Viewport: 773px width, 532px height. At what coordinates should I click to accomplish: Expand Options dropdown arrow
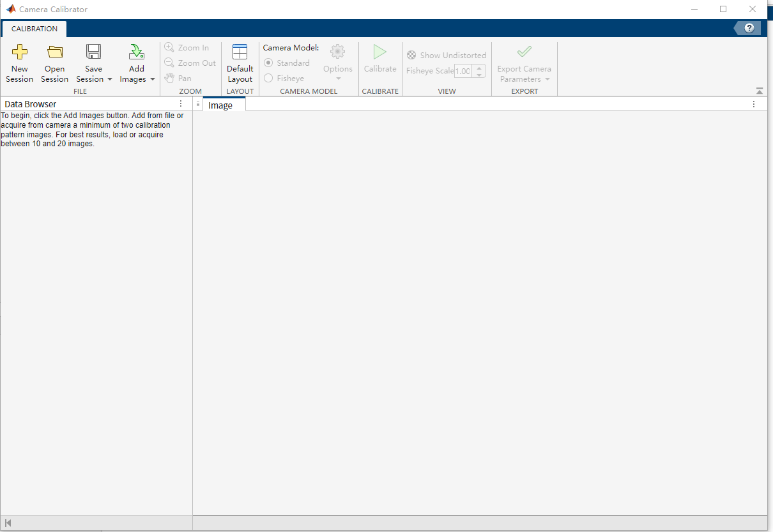338,79
